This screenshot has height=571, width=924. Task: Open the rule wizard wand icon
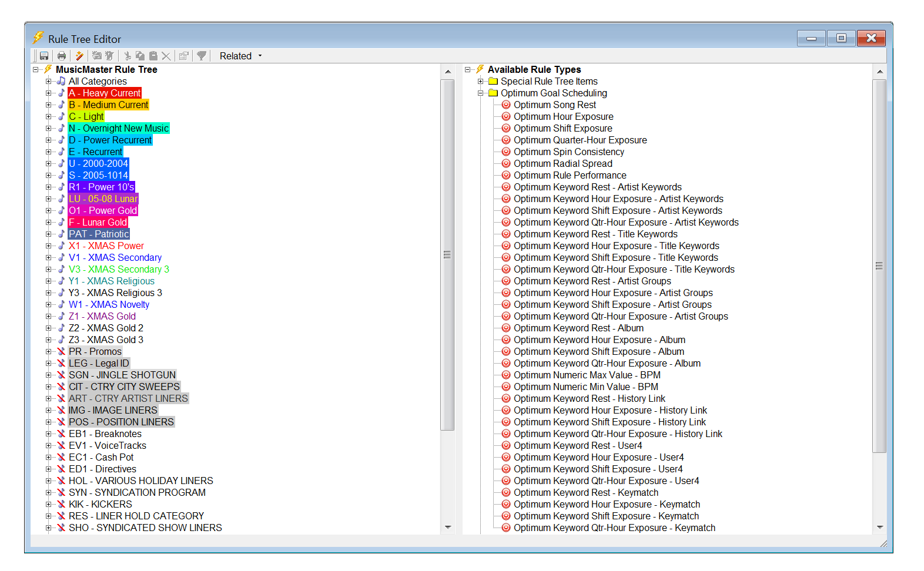[x=79, y=56]
